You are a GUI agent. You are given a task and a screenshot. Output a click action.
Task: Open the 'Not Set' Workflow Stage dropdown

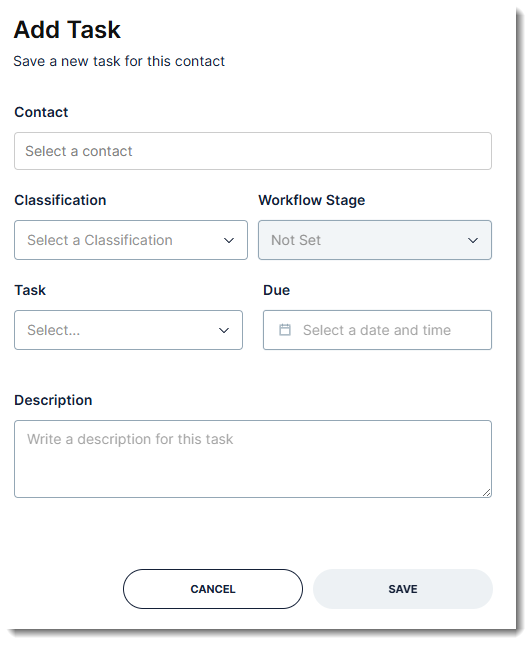click(375, 240)
